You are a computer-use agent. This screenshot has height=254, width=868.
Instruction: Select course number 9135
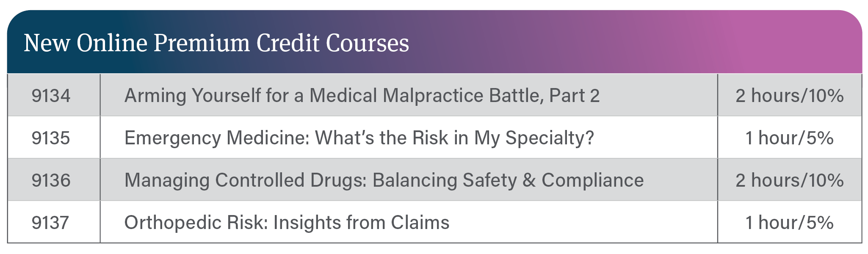(x=51, y=138)
